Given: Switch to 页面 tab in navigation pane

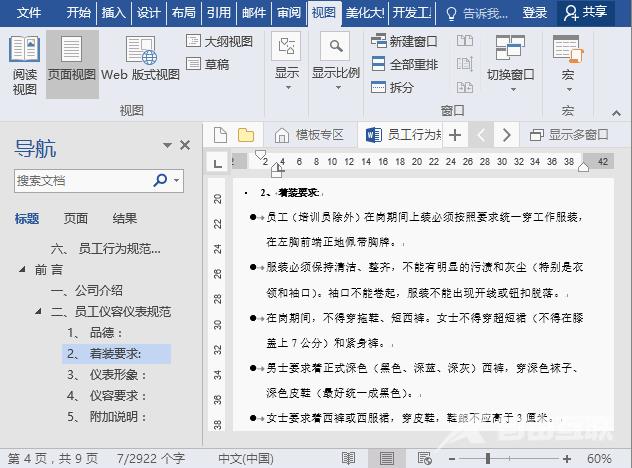Looking at the screenshot, I should point(76,219).
